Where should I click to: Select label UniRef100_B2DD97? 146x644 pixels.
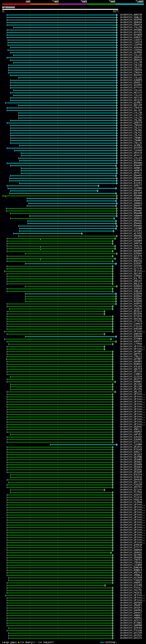click(x=131, y=263)
